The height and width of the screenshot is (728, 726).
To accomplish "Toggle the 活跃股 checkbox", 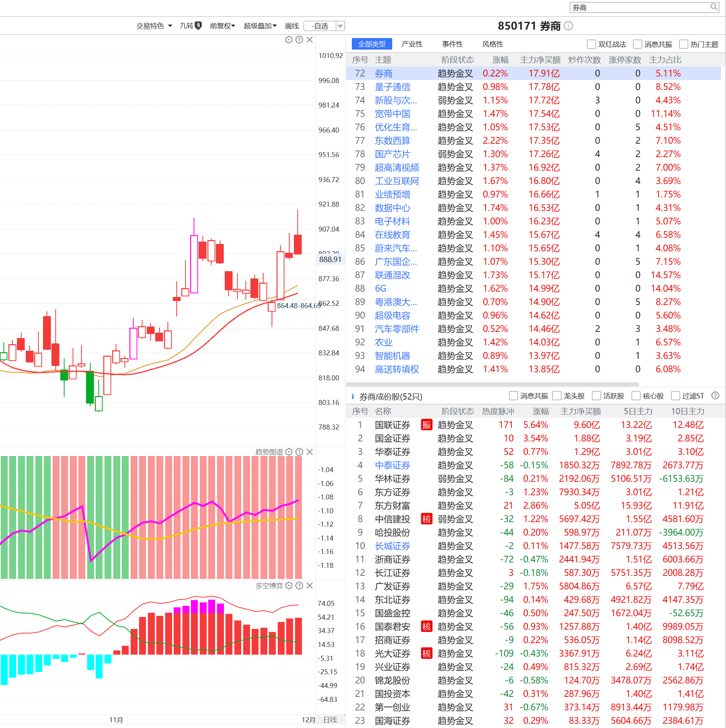I will (597, 396).
